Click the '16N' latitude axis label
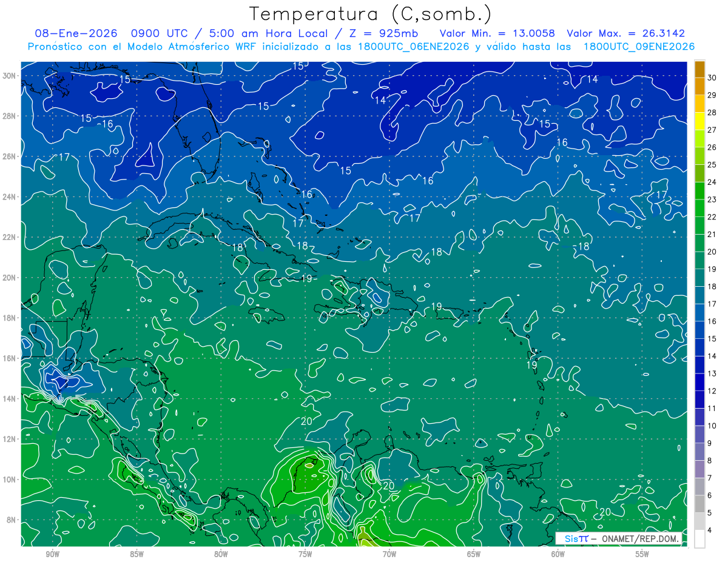This screenshot has width=728, height=562. pos(9,358)
